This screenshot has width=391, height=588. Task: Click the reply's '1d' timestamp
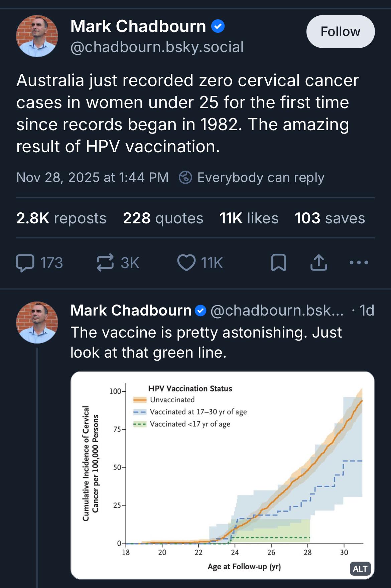pos(367,311)
